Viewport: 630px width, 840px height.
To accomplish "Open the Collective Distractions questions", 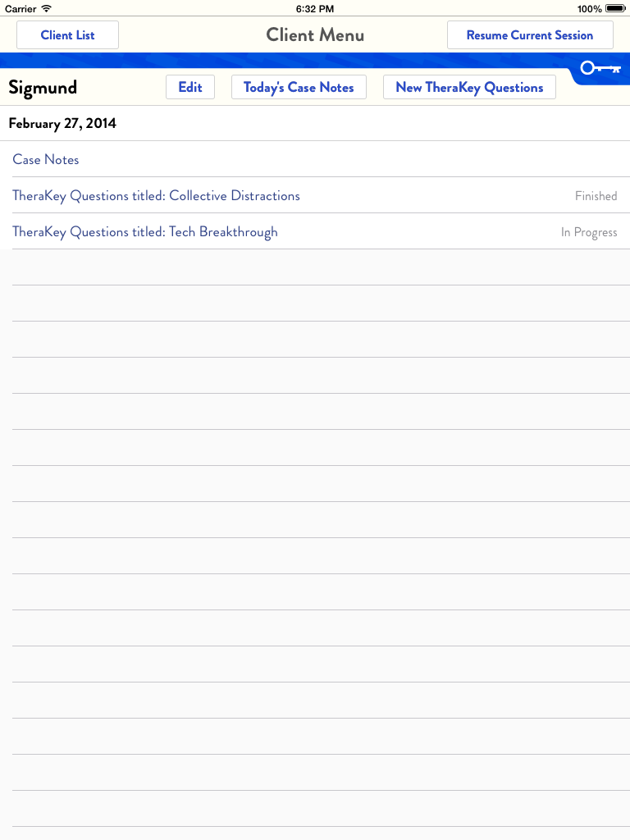I will [156, 196].
